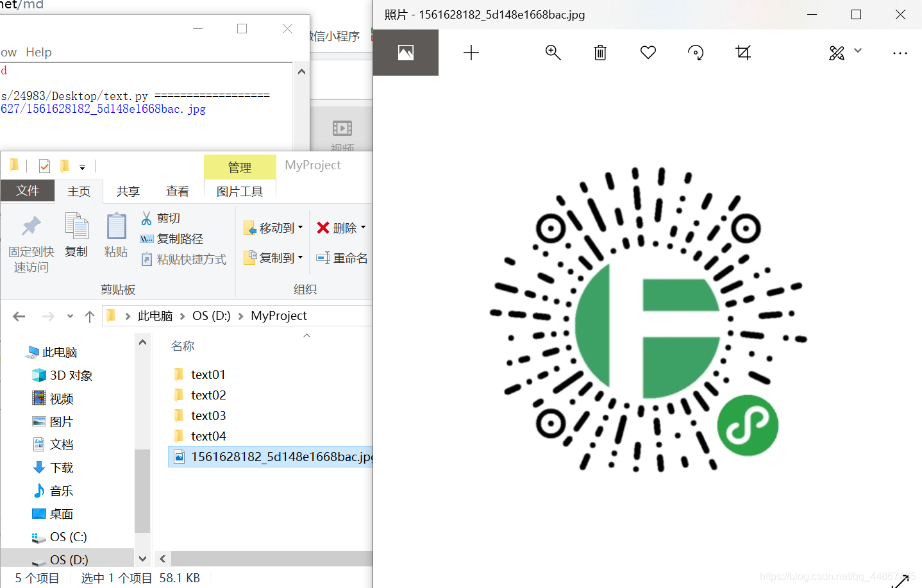Click MyProject in the address breadcrumb
Viewport: 922px width, 588px height.
(x=279, y=315)
